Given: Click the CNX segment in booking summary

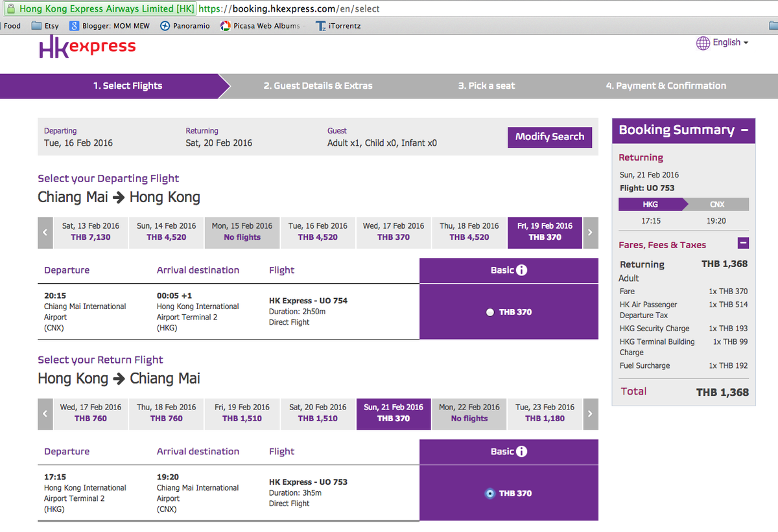Looking at the screenshot, I should (x=717, y=205).
